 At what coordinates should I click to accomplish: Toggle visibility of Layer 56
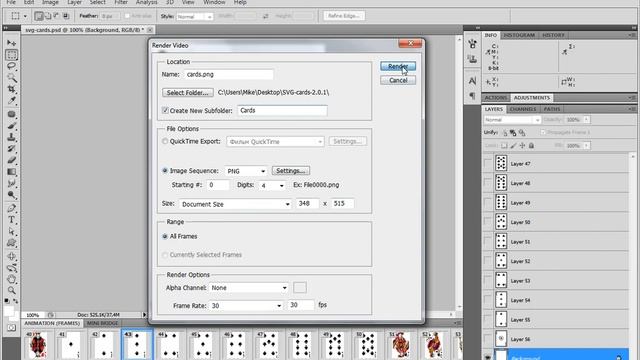point(488,339)
